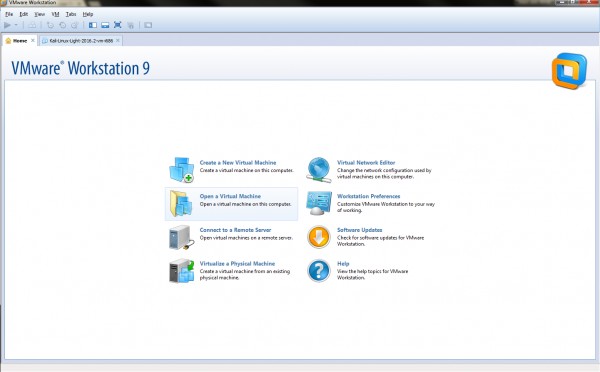Click the Virtual Network Editor globe icon
This screenshot has width=600, height=372.
(x=319, y=170)
